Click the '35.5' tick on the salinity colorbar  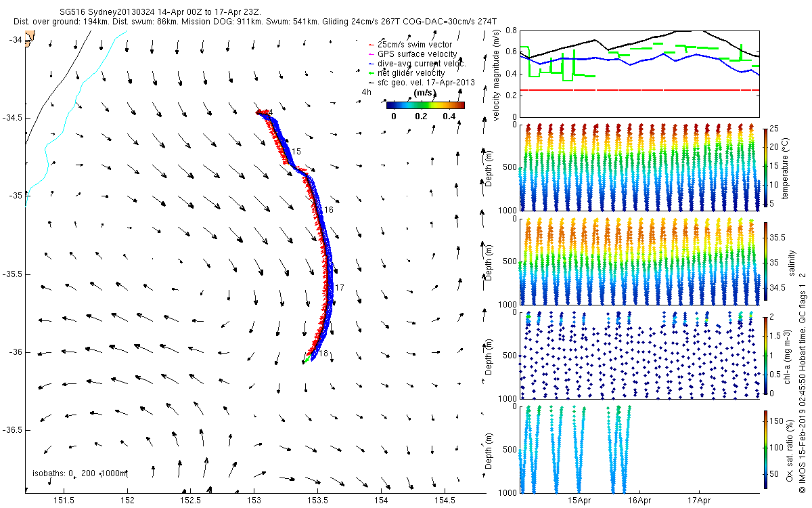click(x=778, y=238)
